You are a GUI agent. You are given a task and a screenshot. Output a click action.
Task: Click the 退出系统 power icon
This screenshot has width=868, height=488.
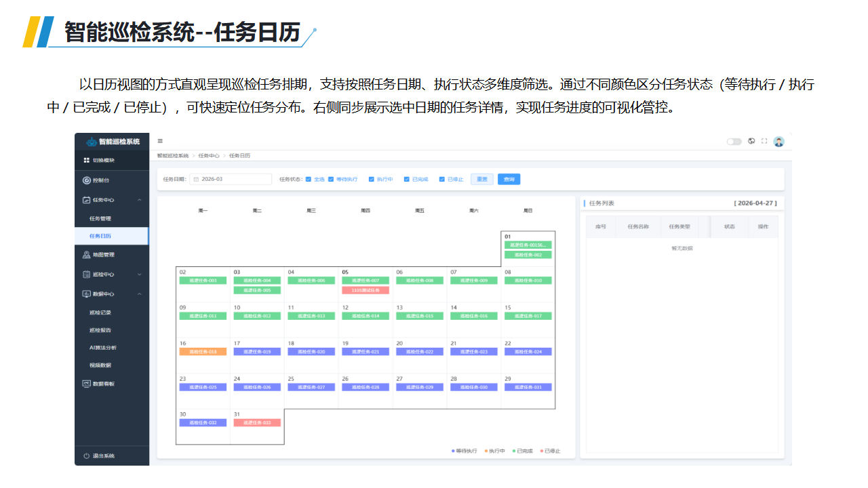86,455
